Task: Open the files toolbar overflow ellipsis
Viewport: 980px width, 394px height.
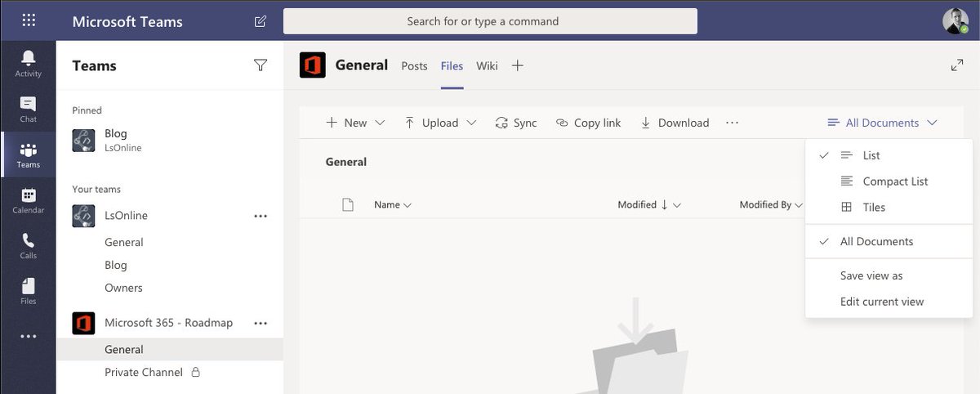Action: coord(732,123)
